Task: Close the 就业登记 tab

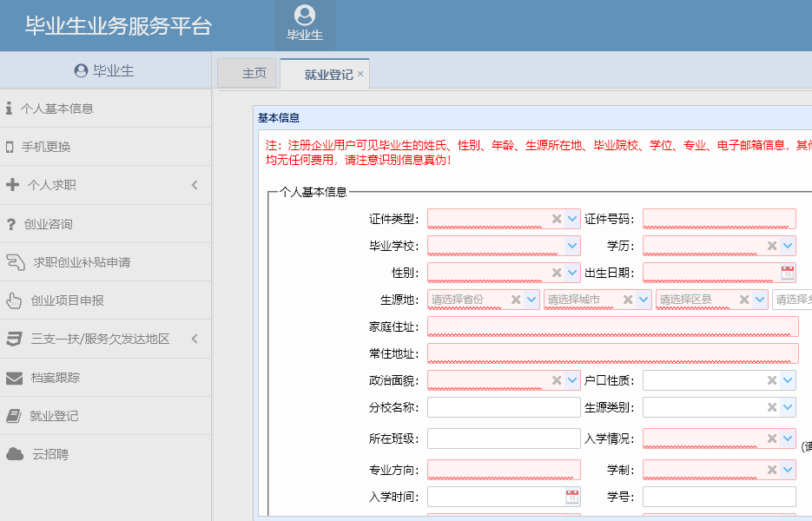Action: [x=360, y=75]
